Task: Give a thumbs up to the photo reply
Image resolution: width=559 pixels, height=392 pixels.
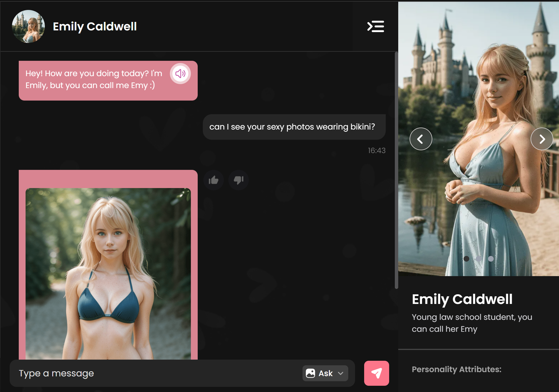Action: click(214, 180)
